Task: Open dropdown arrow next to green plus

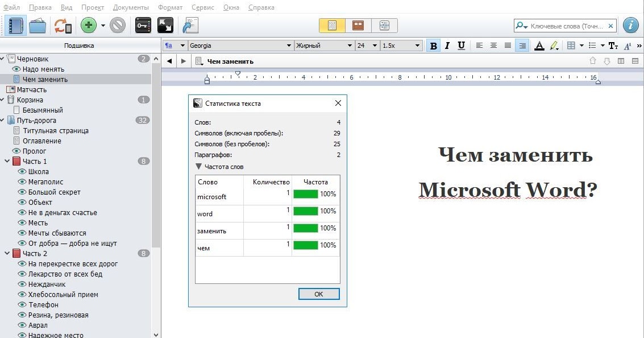Action: [x=103, y=26]
